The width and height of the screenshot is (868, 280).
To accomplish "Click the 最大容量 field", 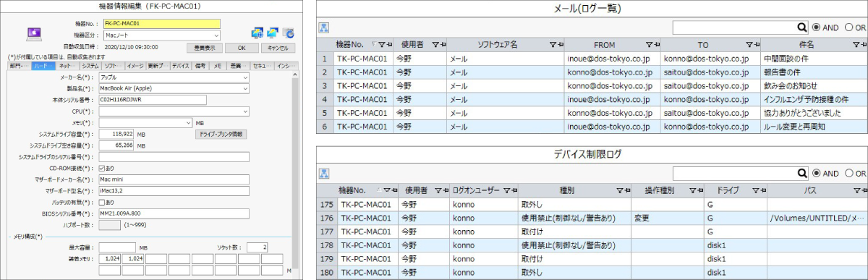I will (118, 247).
